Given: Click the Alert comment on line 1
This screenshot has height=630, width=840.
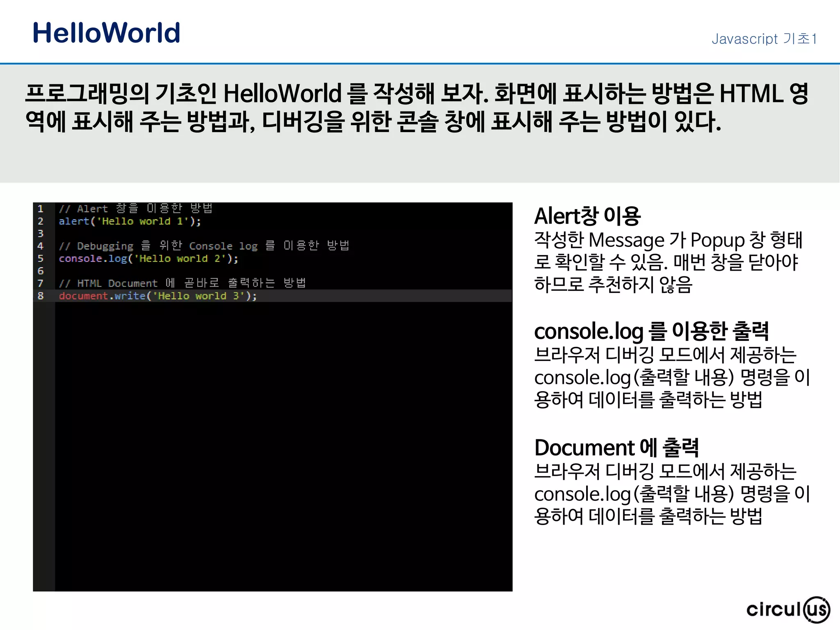Looking at the screenshot, I should tap(135, 209).
